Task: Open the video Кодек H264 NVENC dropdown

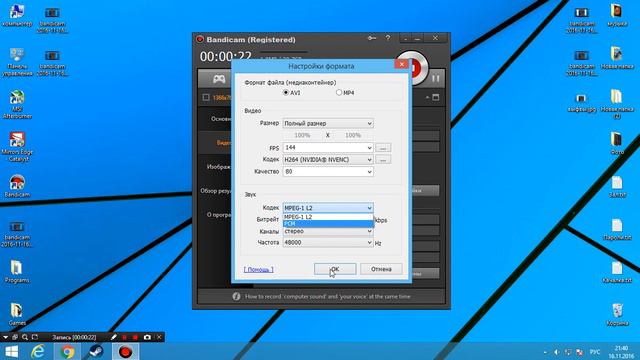Action: pyautogui.click(x=328, y=160)
